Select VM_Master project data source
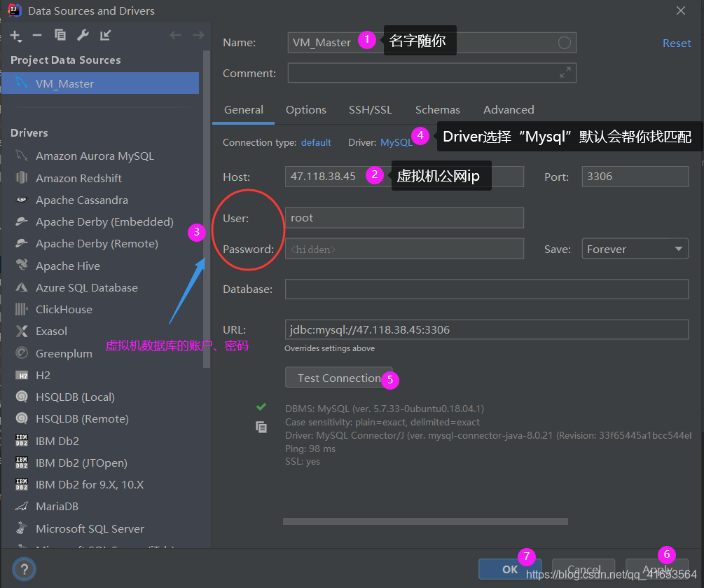Image resolution: width=704 pixels, height=588 pixels. (x=100, y=83)
